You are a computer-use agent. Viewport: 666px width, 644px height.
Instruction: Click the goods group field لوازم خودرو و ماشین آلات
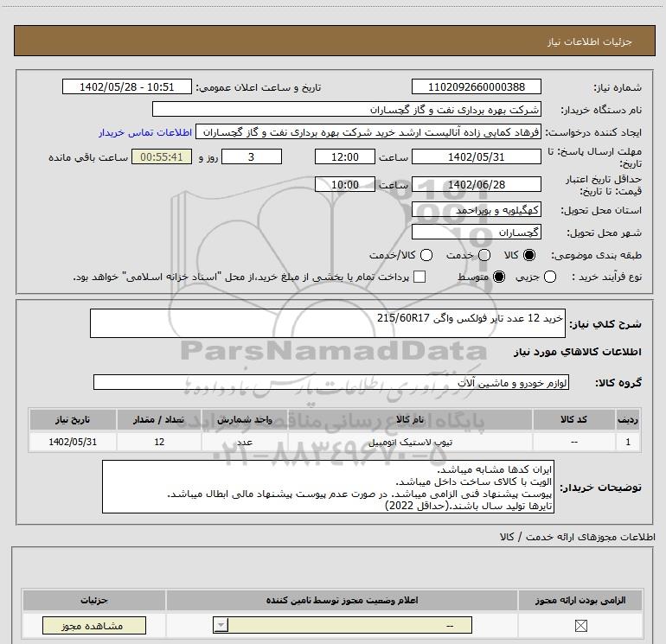pos(331,382)
